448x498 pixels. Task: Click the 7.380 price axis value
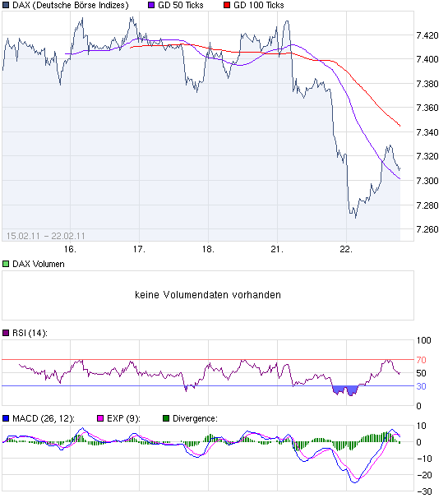[427, 84]
